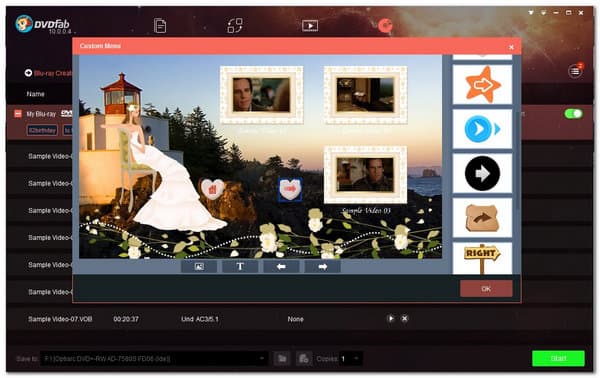Viewport: 600px width, 378px height.
Task: Click the DVDFab logo
Action: 43,24
